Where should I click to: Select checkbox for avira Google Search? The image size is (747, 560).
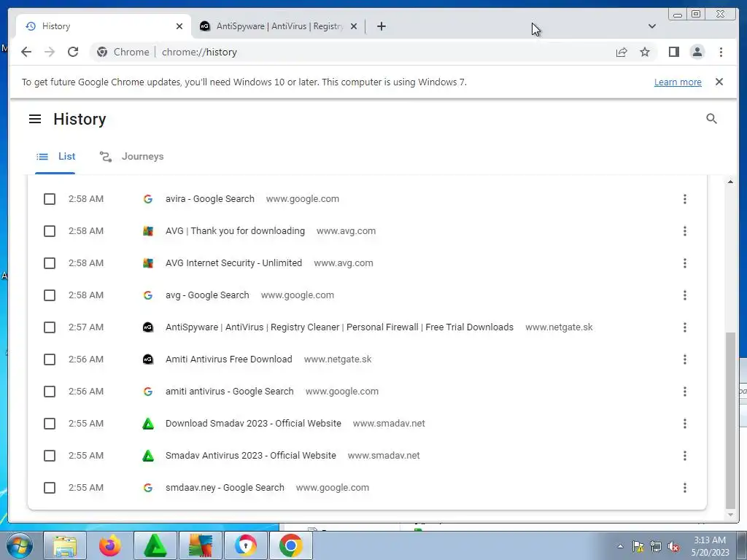pyautogui.click(x=50, y=199)
